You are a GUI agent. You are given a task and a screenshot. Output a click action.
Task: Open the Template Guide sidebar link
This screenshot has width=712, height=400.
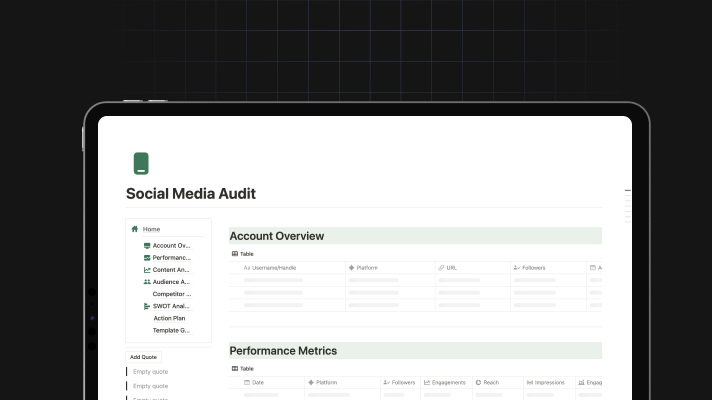tap(171, 330)
